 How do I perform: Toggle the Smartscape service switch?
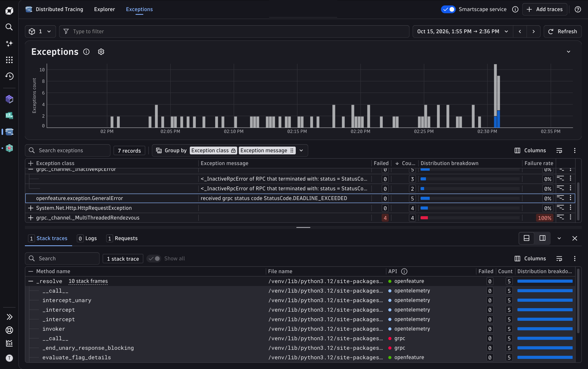pyautogui.click(x=448, y=9)
